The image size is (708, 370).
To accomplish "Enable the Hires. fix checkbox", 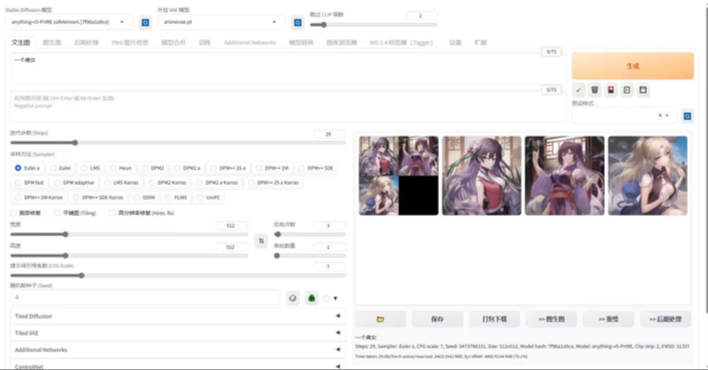I will [x=112, y=213].
